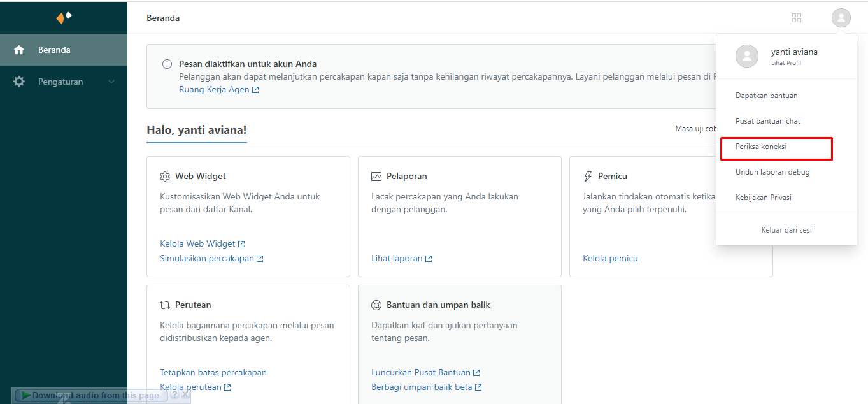The height and width of the screenshot is (404, 868).
Task: Choose Dapatkan bantuan in the menu
Action: pos(766,96)
